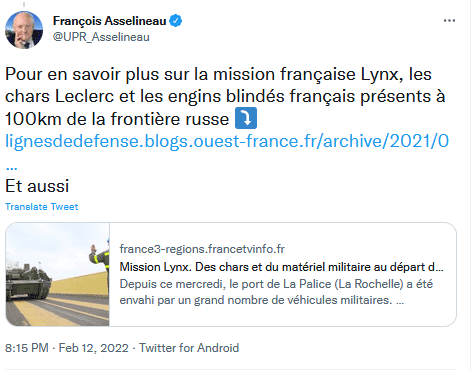The width and height of the screenshot is (472, 371).
Task: Open the tank thumbnail in the link card
Action: [x=58, y=274]
